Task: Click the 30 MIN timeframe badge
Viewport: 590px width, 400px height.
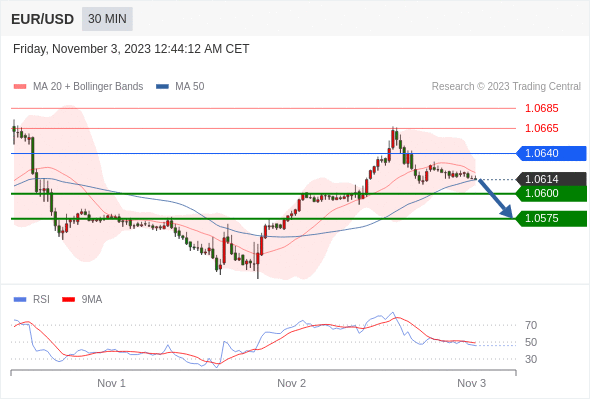Action: point(107,19)
